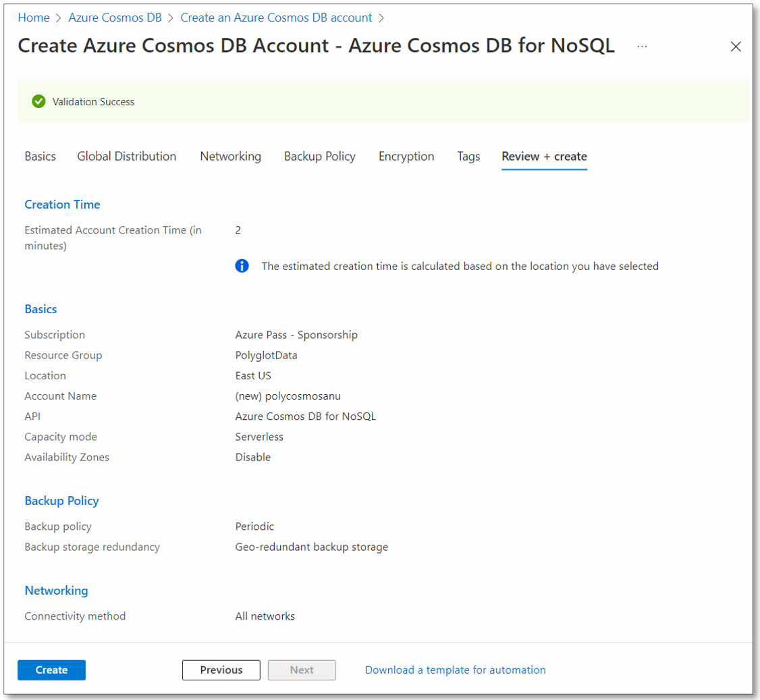
Task: Open the Encryption tab
Action: click(x=406, y=156)
